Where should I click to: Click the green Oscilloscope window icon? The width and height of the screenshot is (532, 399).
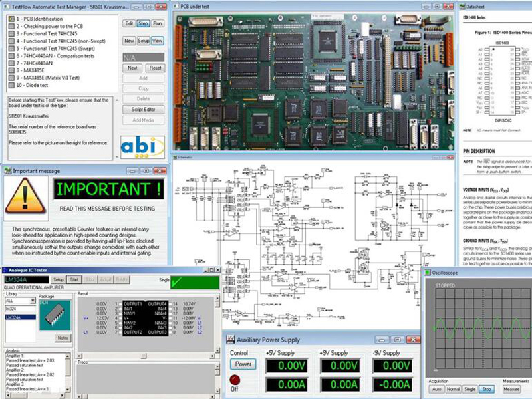click(428, 273)
